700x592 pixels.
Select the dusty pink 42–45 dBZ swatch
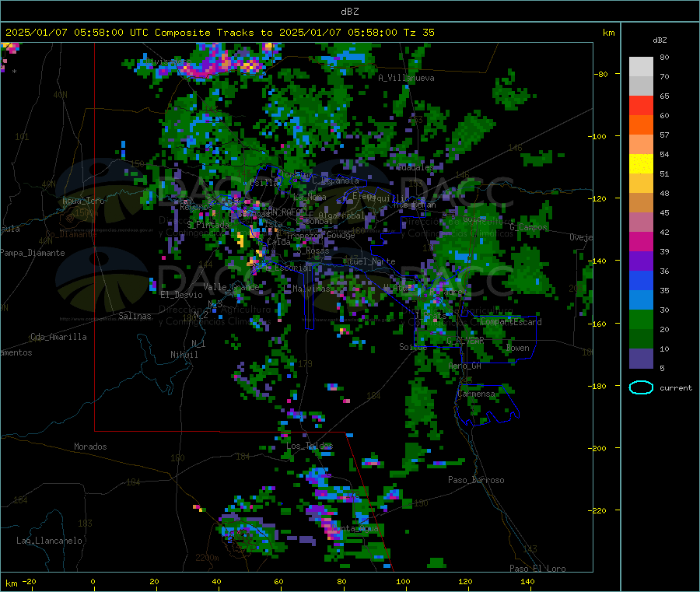pyautogui.click(x=641, y=222)
